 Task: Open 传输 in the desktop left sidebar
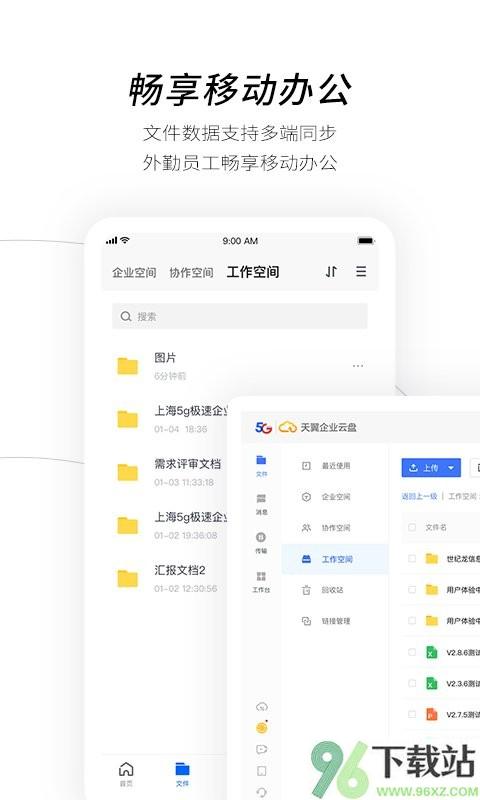pos(261,542)
